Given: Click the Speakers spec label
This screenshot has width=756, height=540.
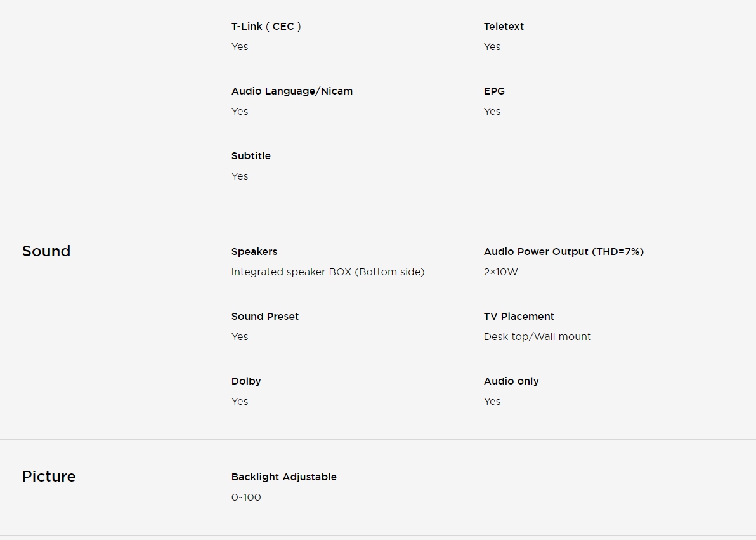Looking at the screenshot, I should pos(254,252).
